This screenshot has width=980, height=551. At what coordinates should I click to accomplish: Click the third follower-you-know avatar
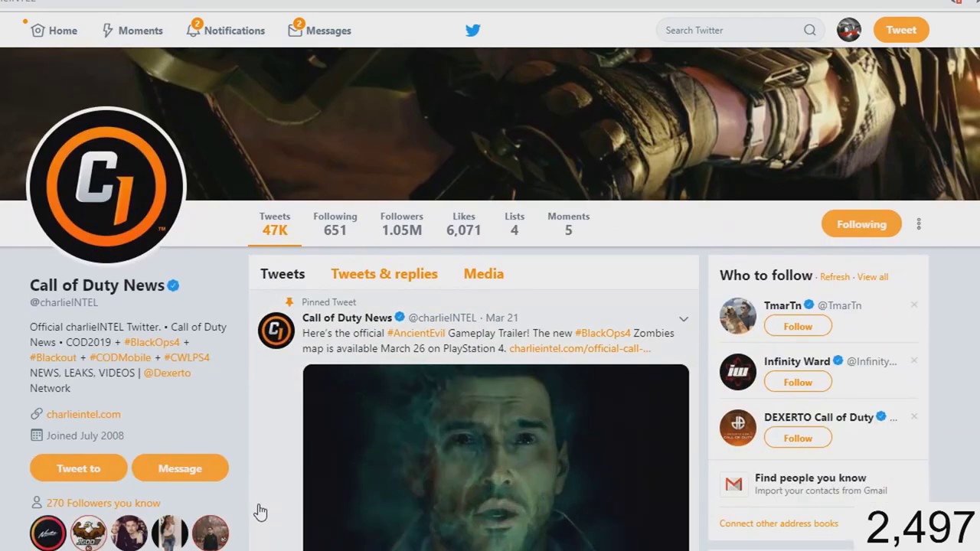[x=129, y=533]
